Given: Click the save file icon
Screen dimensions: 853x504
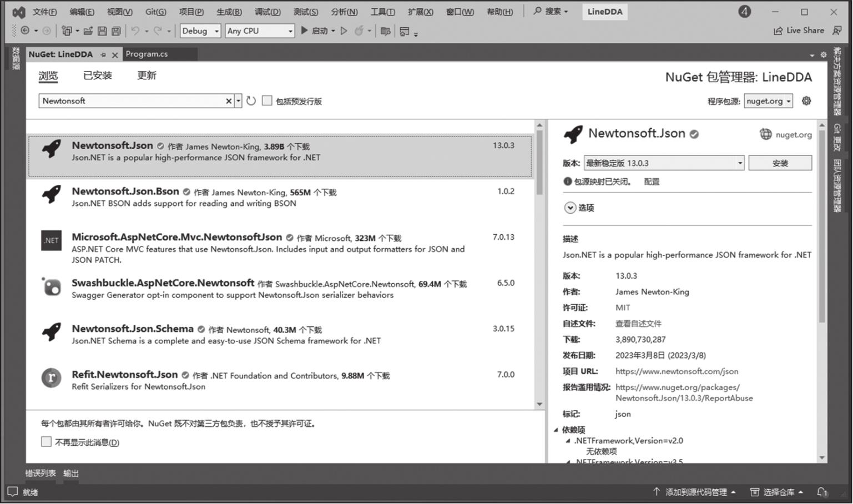Looking at the screenshot, I should (102, 31).
